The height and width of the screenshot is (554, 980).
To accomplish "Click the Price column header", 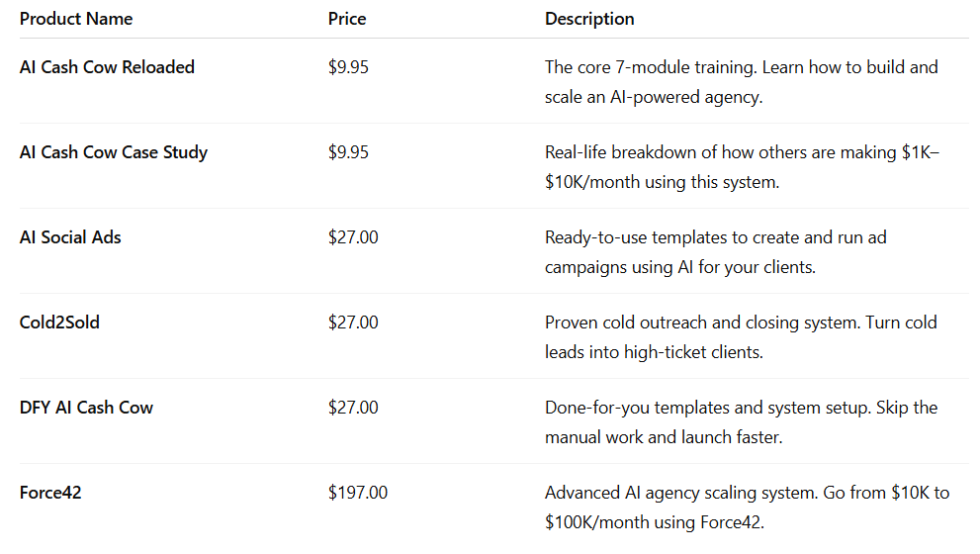I will (347, 19).
